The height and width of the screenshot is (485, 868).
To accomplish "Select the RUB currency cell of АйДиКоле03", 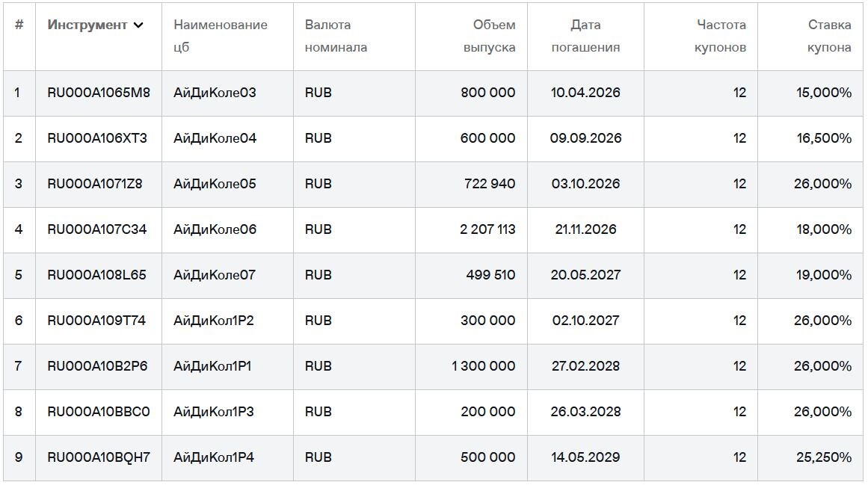I will coord(318,93).
